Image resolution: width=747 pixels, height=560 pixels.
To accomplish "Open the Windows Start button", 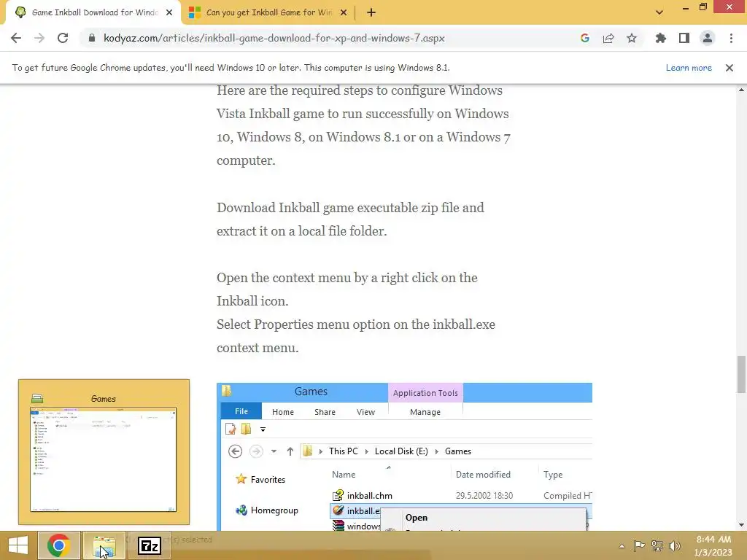I will [x=18, y=545].
